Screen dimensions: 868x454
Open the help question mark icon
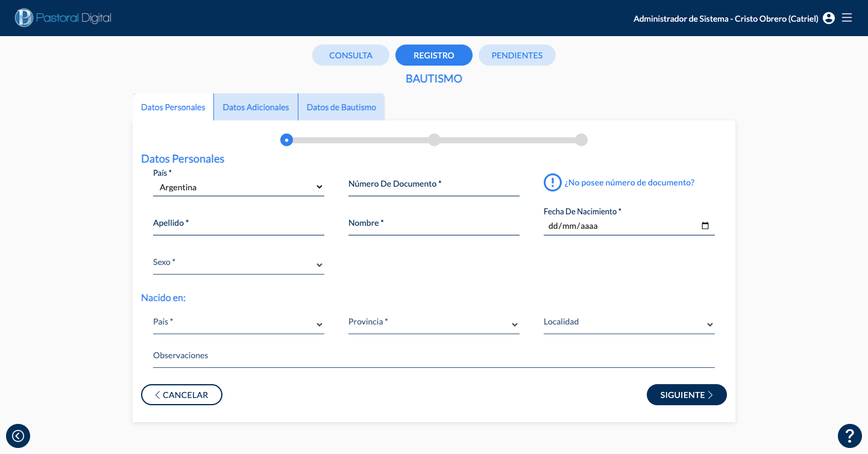pos(850,435)
